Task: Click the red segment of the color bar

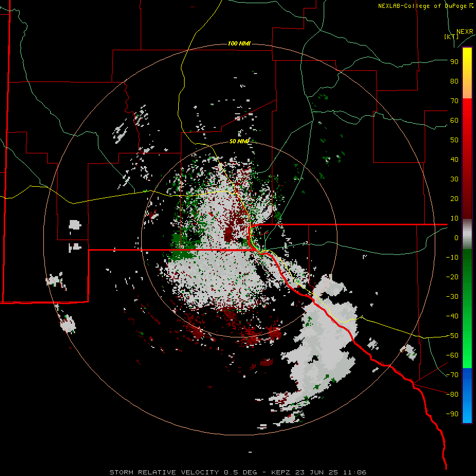Action: 467,159
